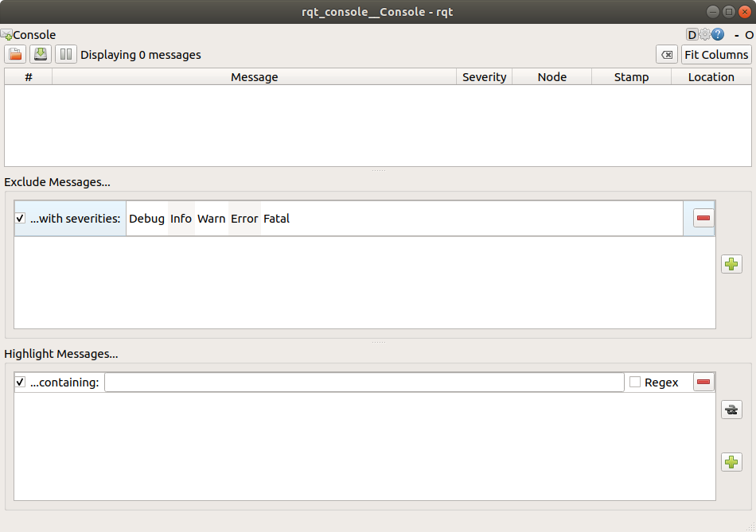The image size is (756, 532).
Task: Click the icon above the highlight add button
Action: coord(731,410)
